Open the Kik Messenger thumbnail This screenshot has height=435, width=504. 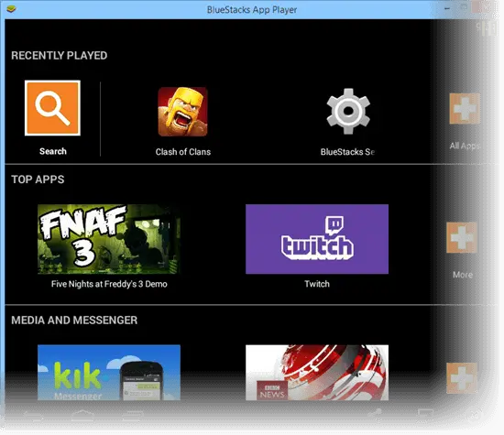click(x=109, y=373)
